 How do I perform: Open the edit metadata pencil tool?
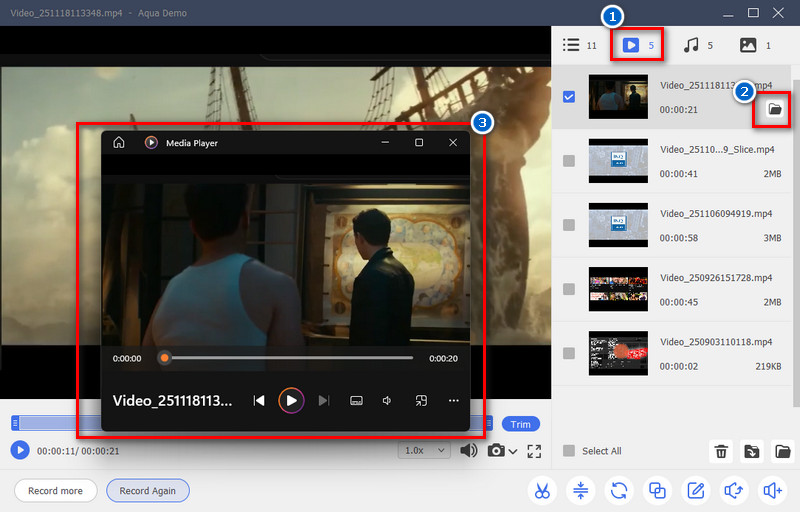click(696, 491)
